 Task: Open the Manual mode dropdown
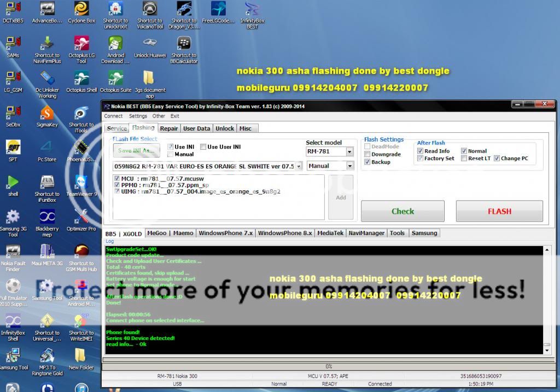click(x=349, y=166)
